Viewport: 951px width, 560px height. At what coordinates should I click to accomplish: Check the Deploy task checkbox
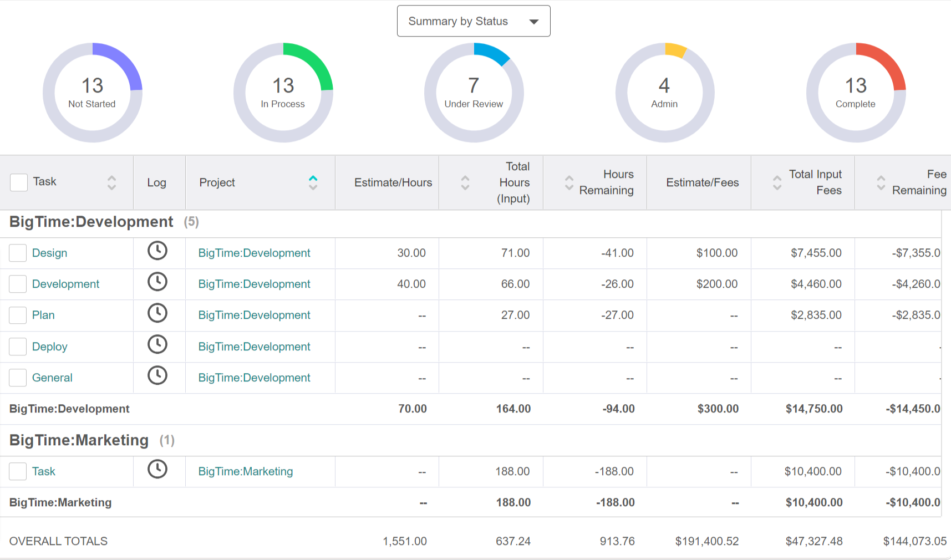[18, 347]
